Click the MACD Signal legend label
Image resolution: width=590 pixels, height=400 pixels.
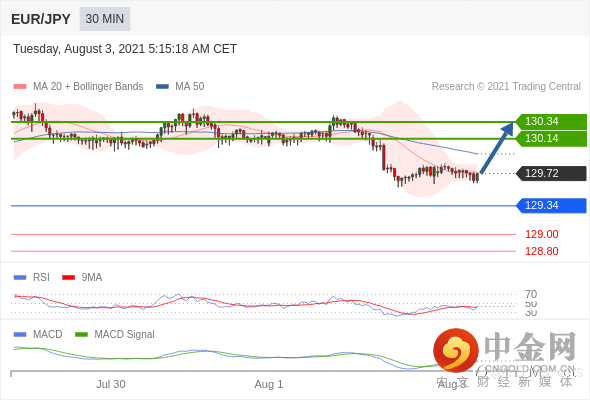[125, 335]
